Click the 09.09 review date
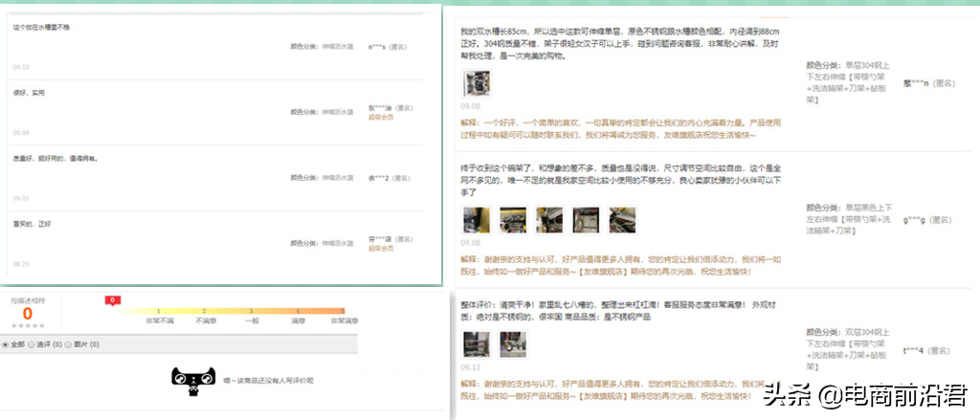Viewport: 980px width, 420px height. [x=21, y=132]
